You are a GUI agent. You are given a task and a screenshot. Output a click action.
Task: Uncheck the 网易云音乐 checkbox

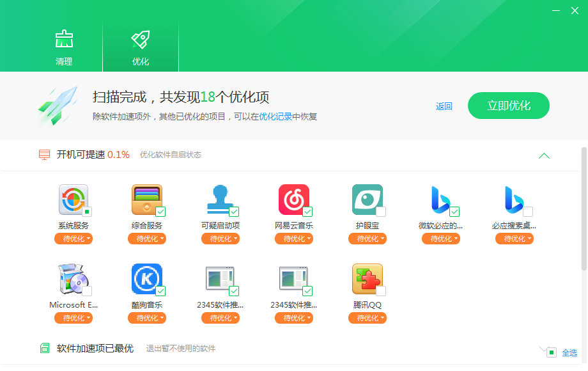(x=307, y=212)
